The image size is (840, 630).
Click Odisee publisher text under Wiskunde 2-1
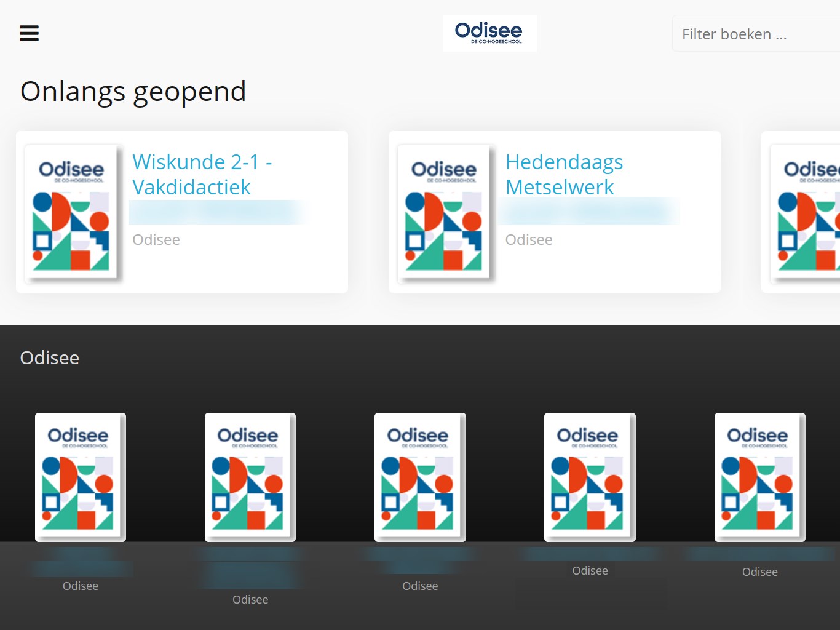point(156,240)
